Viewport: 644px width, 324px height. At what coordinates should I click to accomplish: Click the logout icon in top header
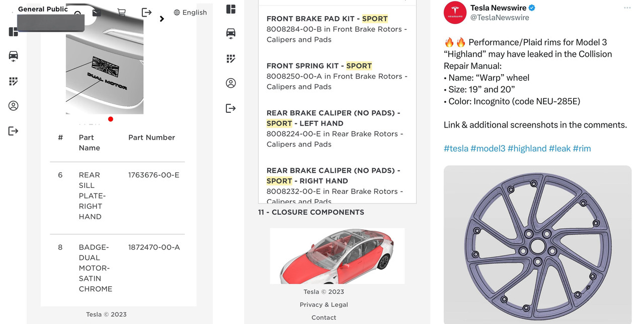click(146, 13)
